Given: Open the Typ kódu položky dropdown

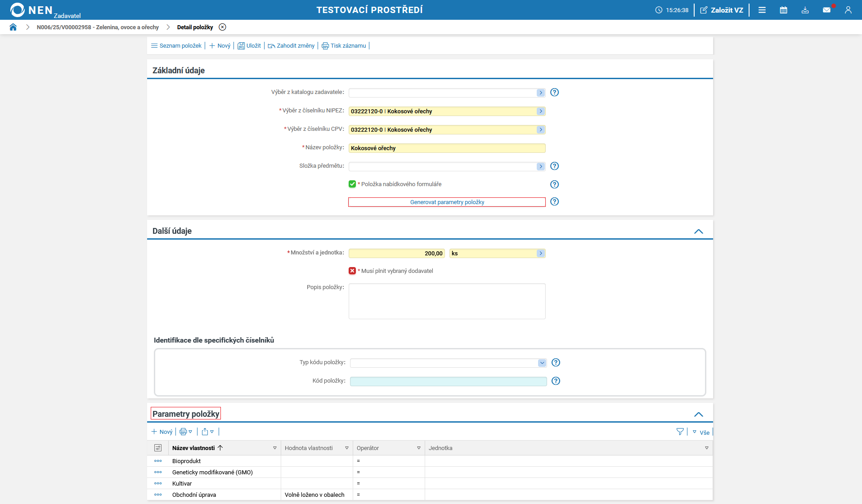Looking at the screenshot, I should tap(542, 363).
